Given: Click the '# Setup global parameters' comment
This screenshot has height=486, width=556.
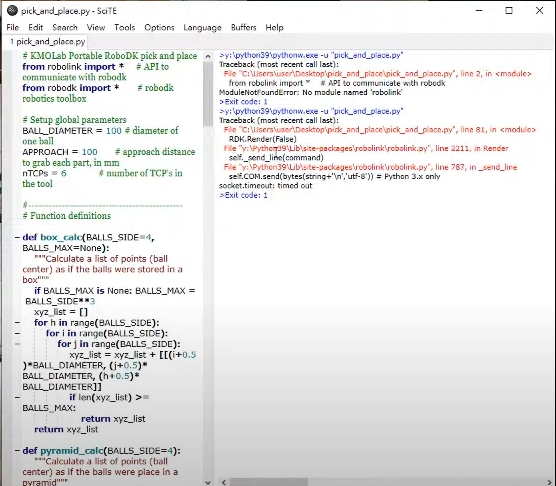Looking at the screenshot, I should click(74, 120).
